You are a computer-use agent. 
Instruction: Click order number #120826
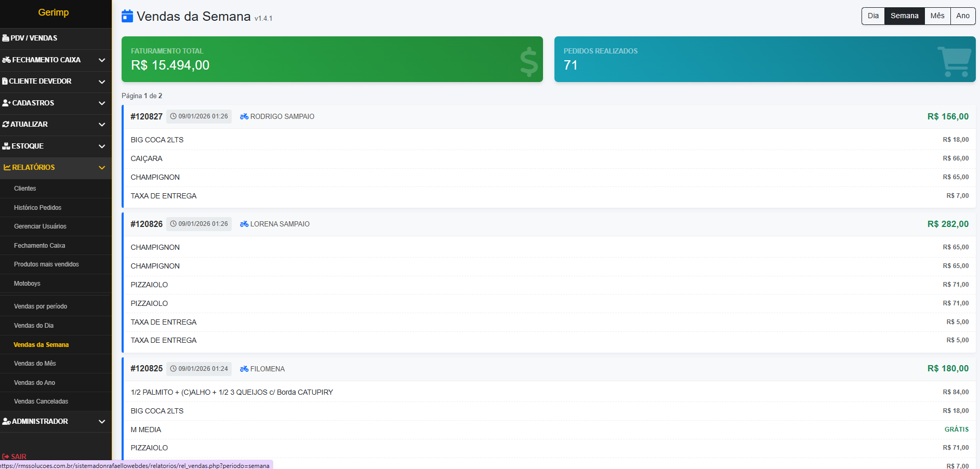(147, 224)
